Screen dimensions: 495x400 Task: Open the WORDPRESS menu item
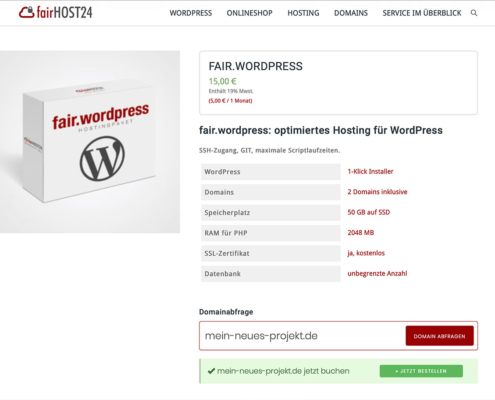pos(191,13)
